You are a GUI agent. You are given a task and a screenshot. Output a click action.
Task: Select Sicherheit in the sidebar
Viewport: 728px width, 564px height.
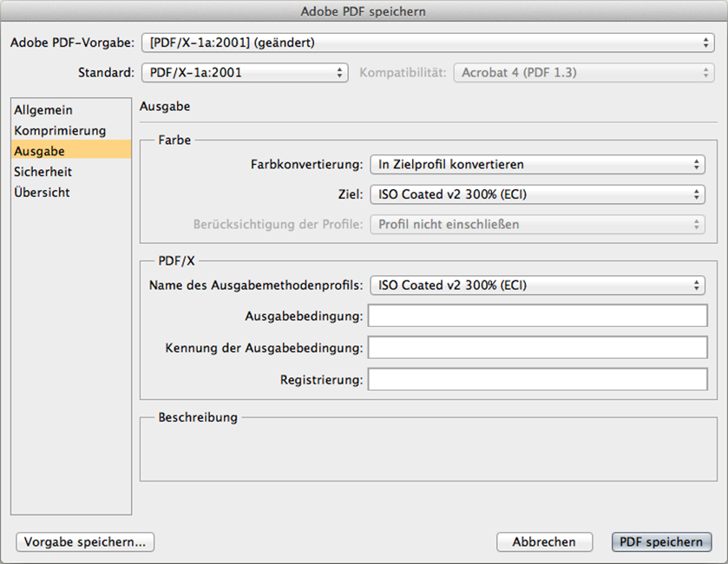coord(71,172)
